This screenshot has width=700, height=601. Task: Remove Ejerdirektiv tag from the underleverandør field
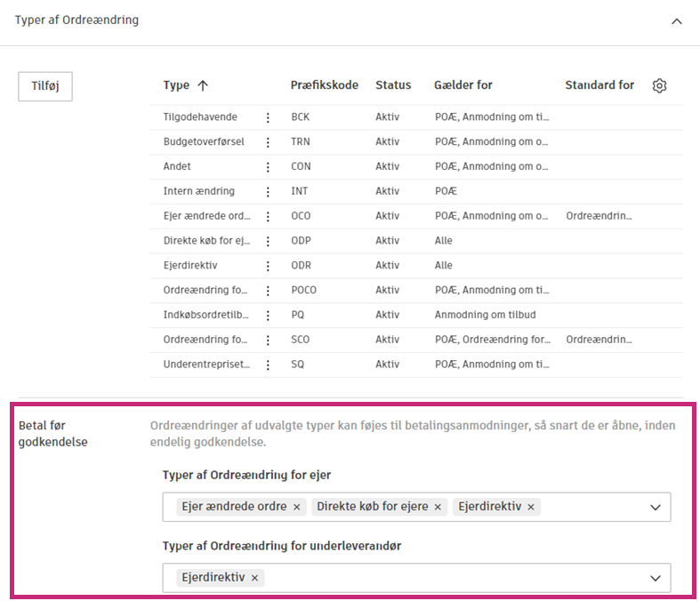[x=254, y=578]
